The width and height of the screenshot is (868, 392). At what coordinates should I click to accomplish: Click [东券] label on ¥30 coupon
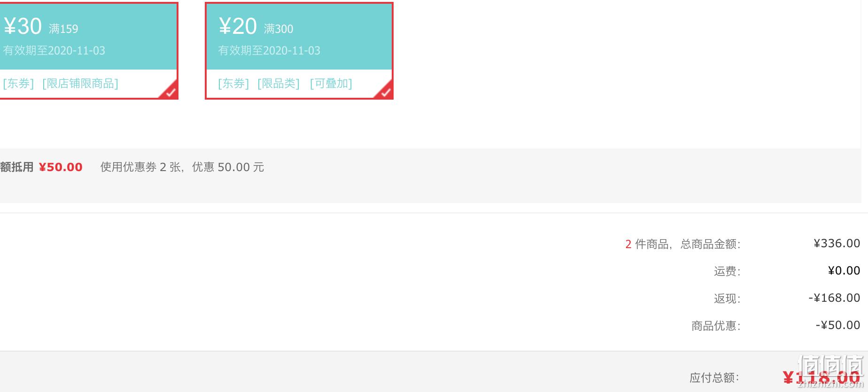tap(18, 84)
